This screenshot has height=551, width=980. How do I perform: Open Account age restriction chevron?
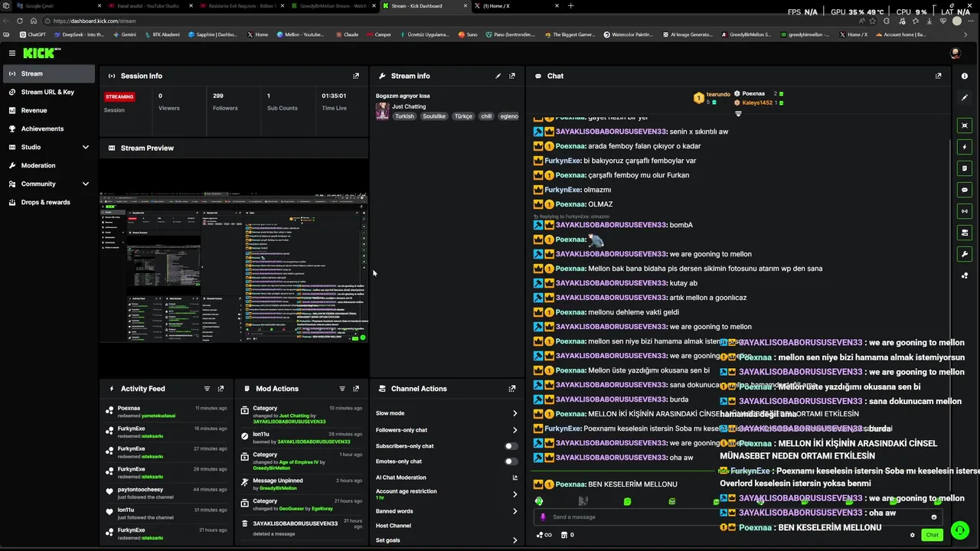(514, 494)
